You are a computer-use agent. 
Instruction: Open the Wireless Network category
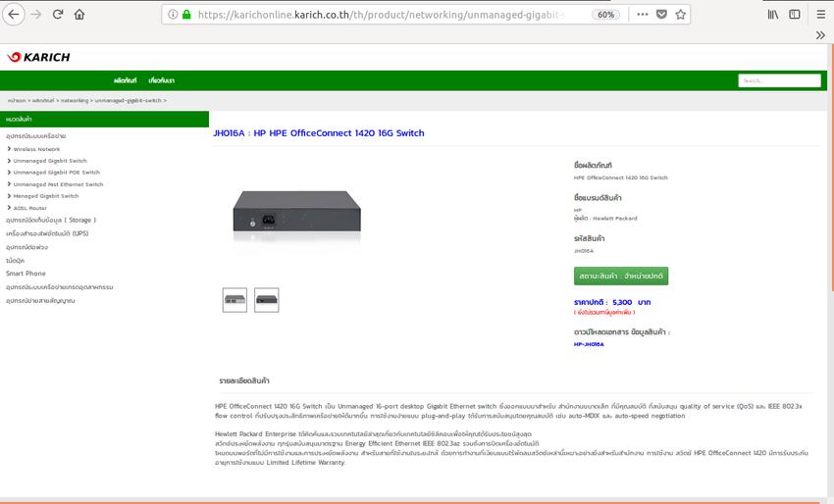click(x=36, y=149)
